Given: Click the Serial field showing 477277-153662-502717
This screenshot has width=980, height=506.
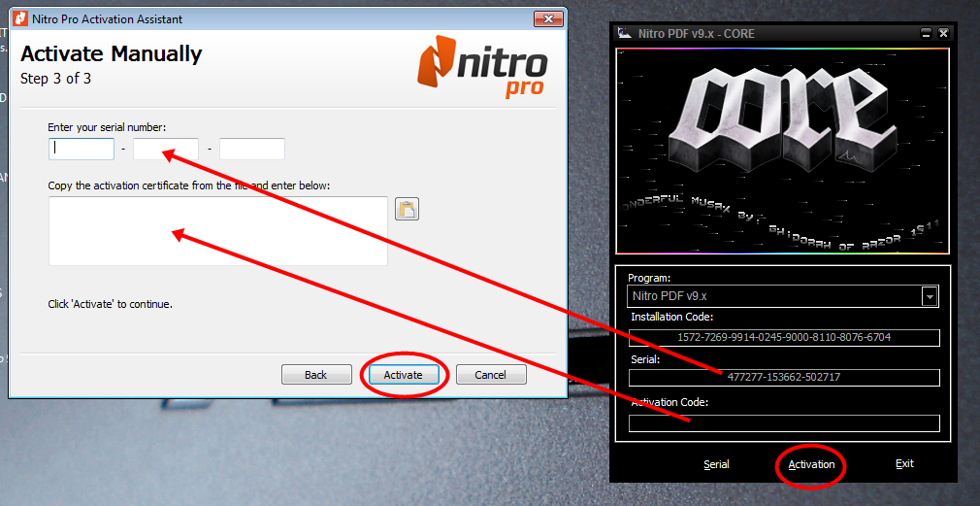Looking at the screenshot, I should click(x=784, y=377).
